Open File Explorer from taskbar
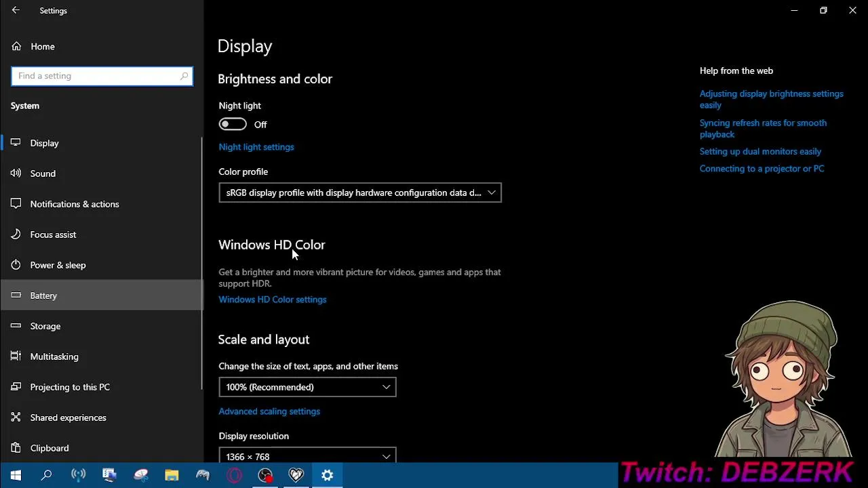The image size is (868, 488). click(x=172, y=476)
